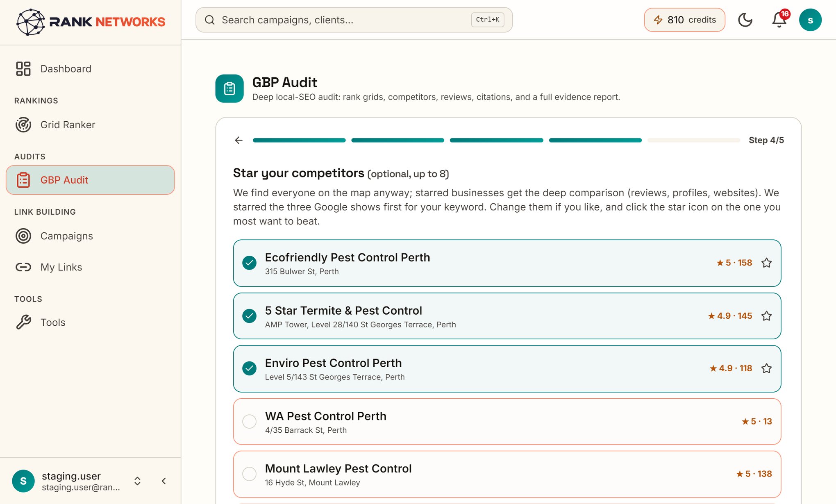Go to Campaigns menu item
Image resolution: width=836 pixels, height=504 pixels.
point(90,236)
